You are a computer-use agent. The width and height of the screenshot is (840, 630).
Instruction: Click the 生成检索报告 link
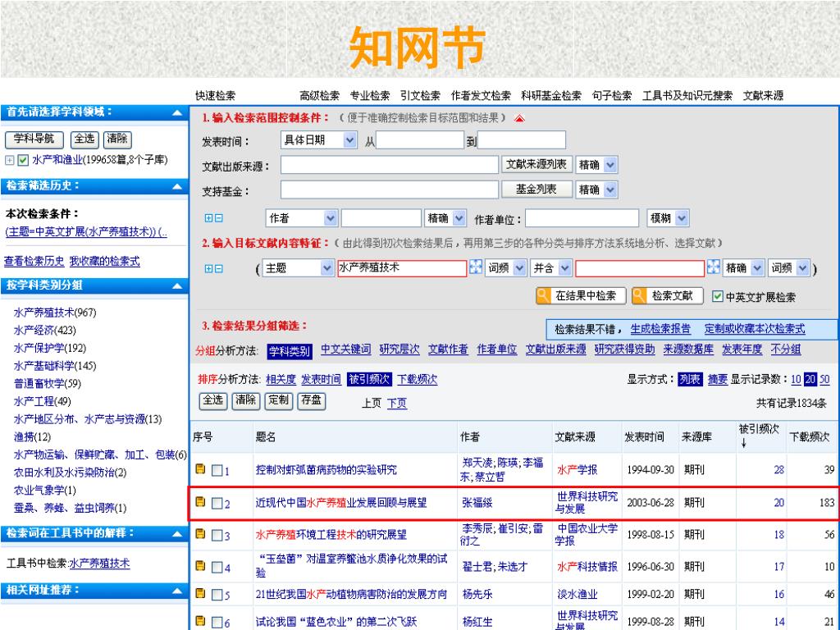click(x=660, y=329)
